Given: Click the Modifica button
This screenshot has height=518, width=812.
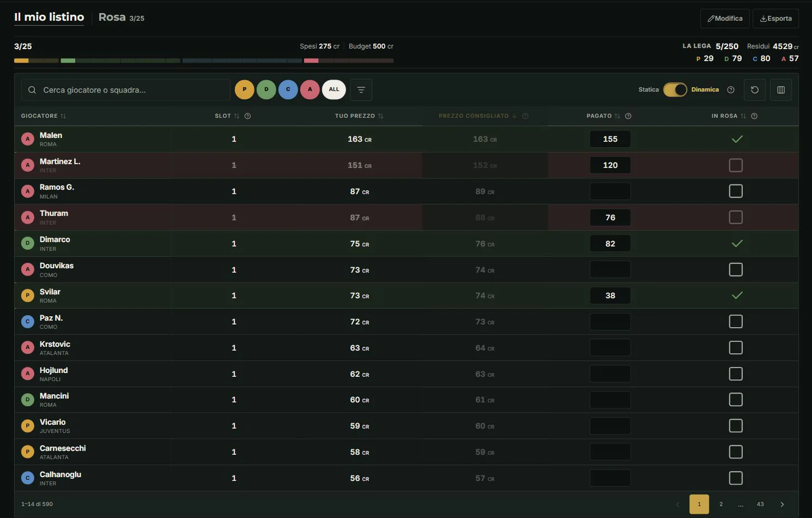Looking at the screenshot, I should tap(725, 19).
